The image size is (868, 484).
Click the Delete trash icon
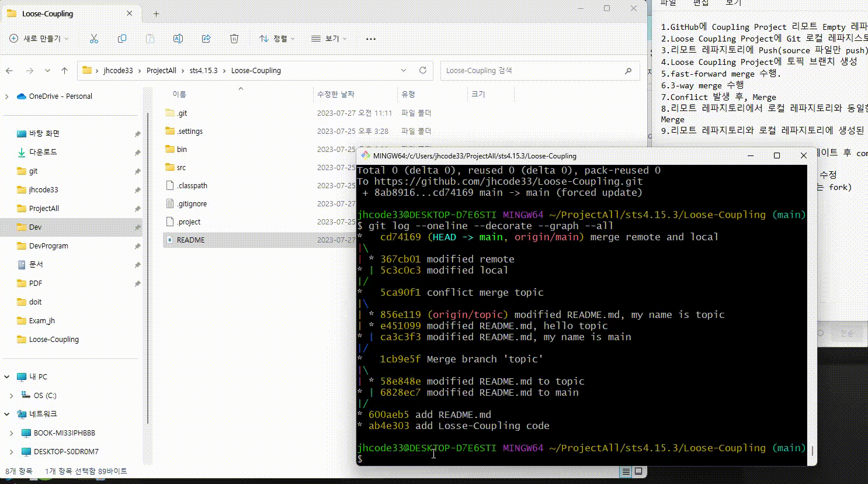click(234, 38)
